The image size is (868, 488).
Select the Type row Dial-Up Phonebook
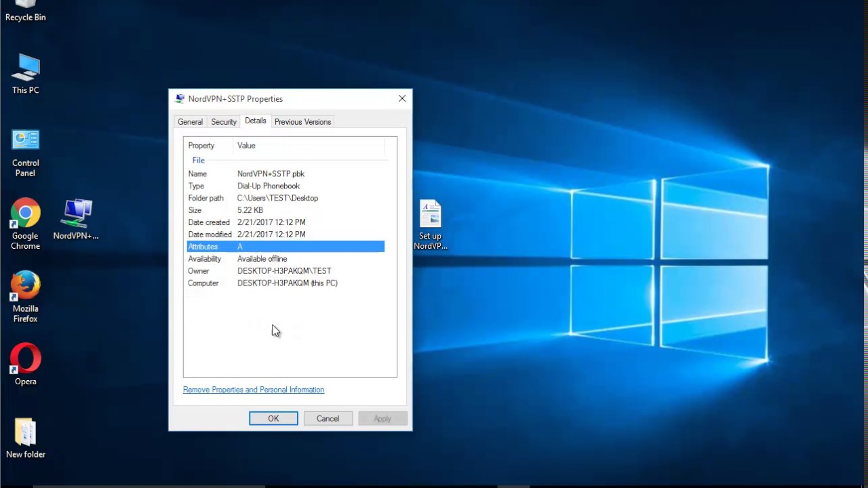(x=285, y=186)
